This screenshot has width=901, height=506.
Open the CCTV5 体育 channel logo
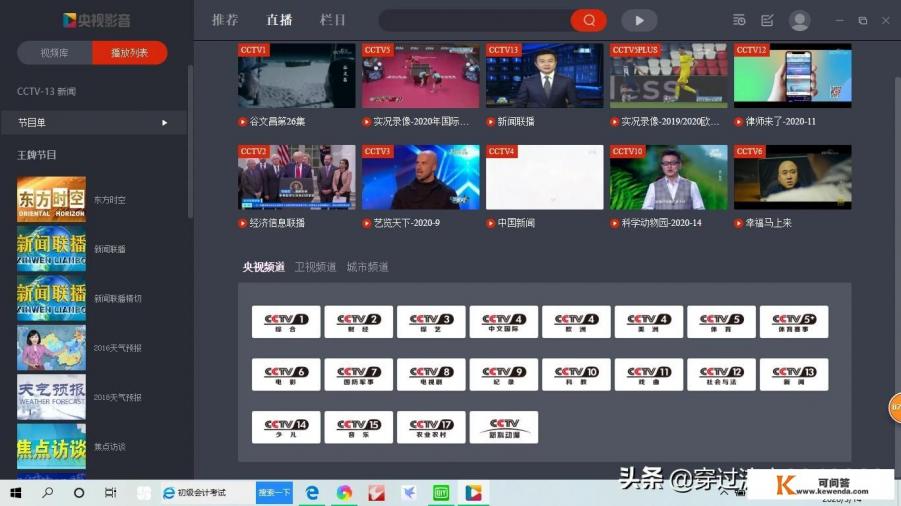pos(721,322)
